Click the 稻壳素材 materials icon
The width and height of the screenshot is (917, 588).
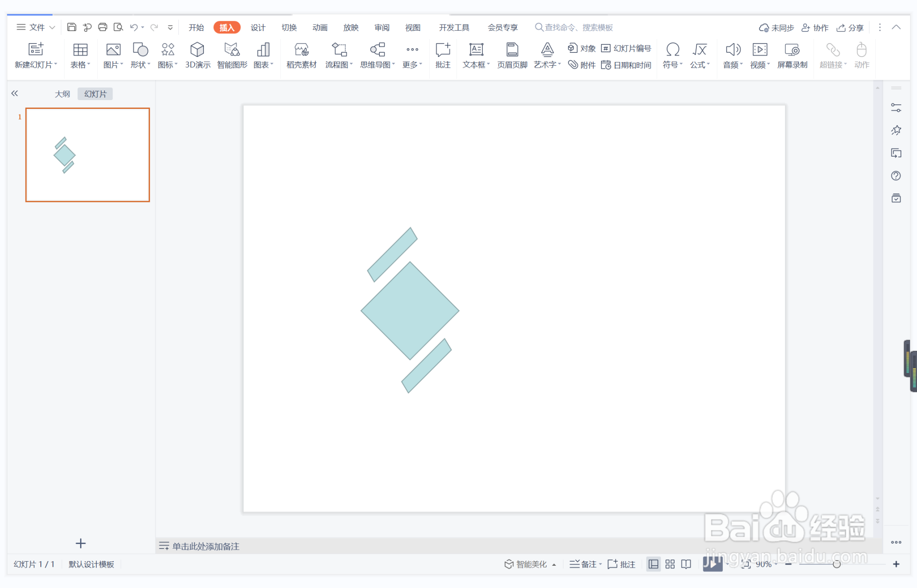[x=301, y=55]
